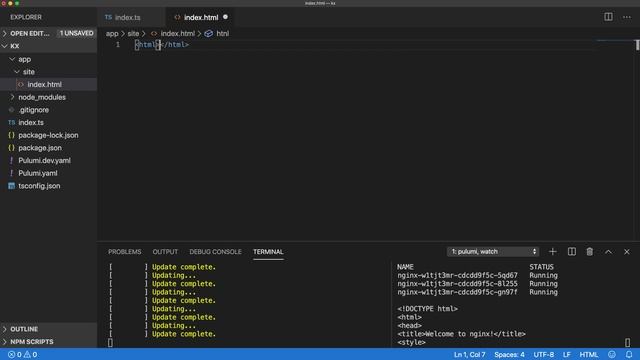Open the feedback smiley icon

[611, 354]
